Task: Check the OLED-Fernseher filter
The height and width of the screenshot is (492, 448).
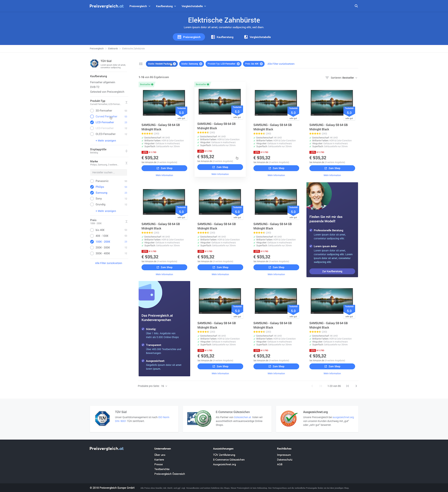Action: (x=92, y=134)
